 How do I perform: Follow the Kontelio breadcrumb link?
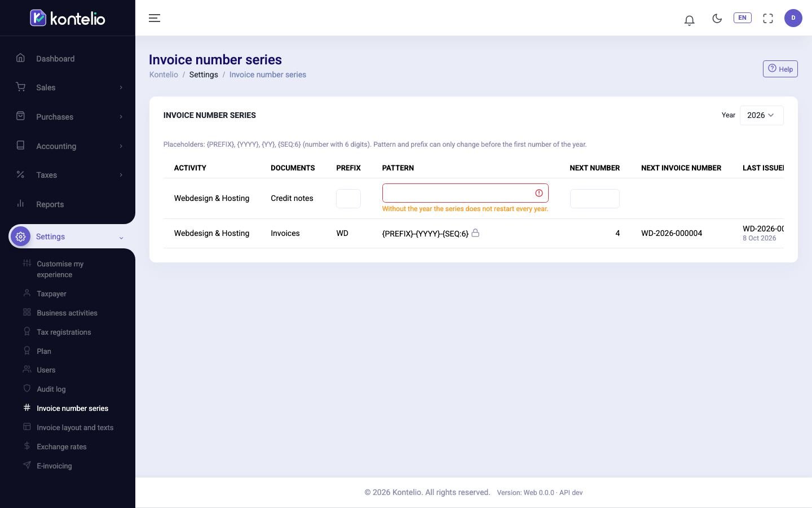[x=164, y=75]
